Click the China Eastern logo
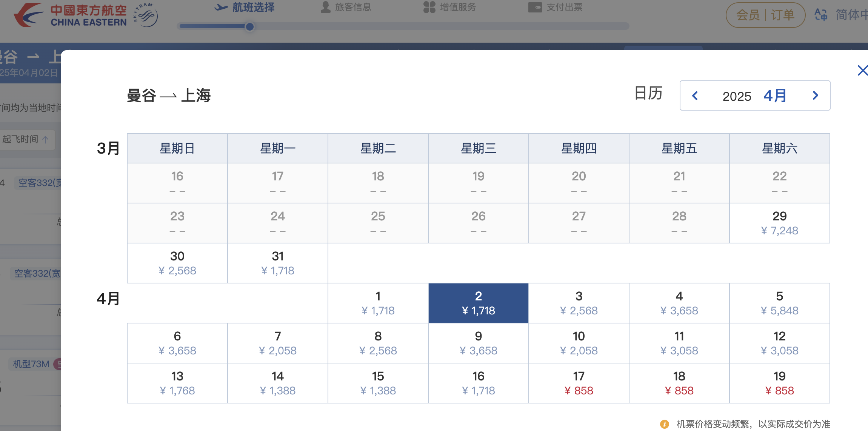868x431 pixels. click(70, 16)
